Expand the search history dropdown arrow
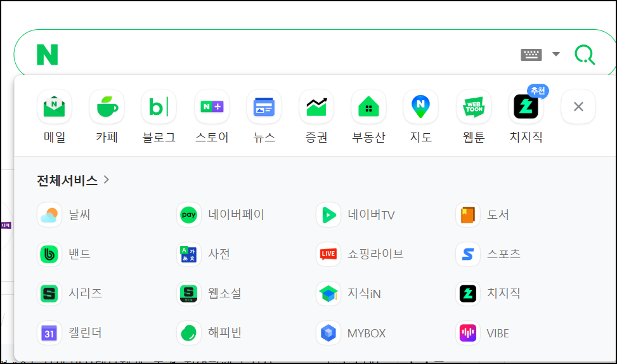The image size is (617, 364). click(556, 54)
